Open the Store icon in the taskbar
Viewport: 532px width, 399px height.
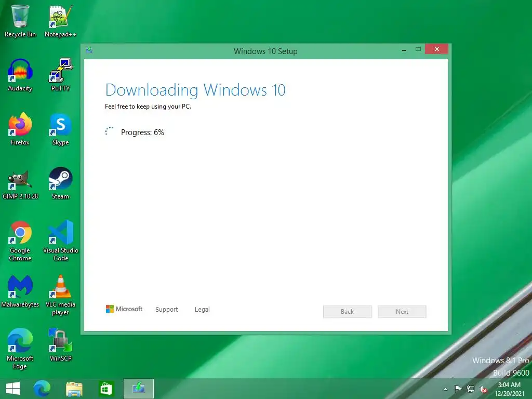click(x=106, y=389)
